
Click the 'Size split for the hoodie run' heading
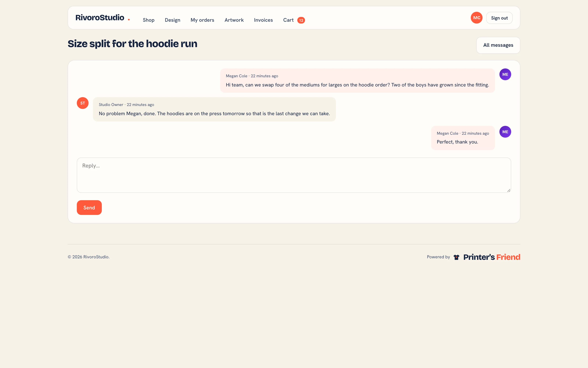tap(132, 44)
